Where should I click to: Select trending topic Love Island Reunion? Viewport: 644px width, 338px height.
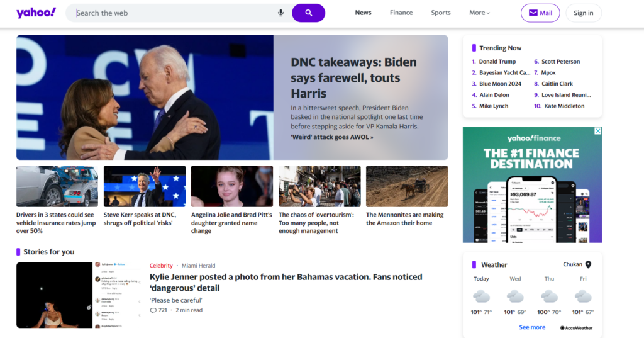566,95
